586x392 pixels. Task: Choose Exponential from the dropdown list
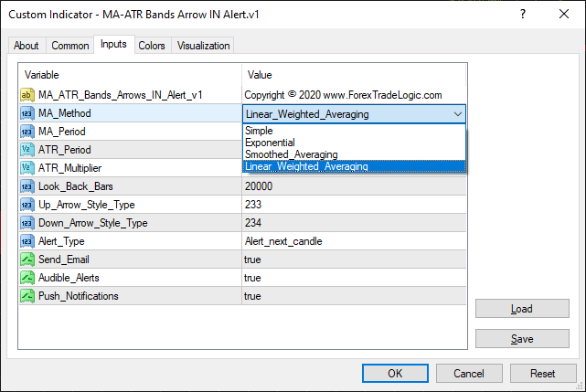click(x=270, y=143)
